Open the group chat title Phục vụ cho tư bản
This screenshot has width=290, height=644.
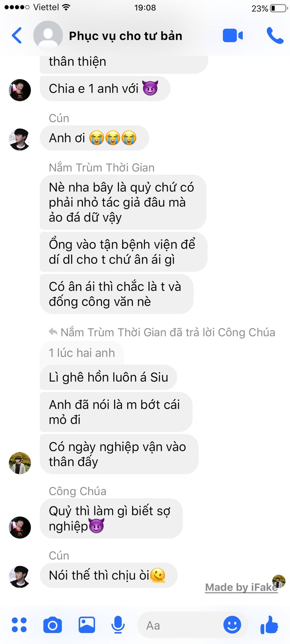[126, 36]
